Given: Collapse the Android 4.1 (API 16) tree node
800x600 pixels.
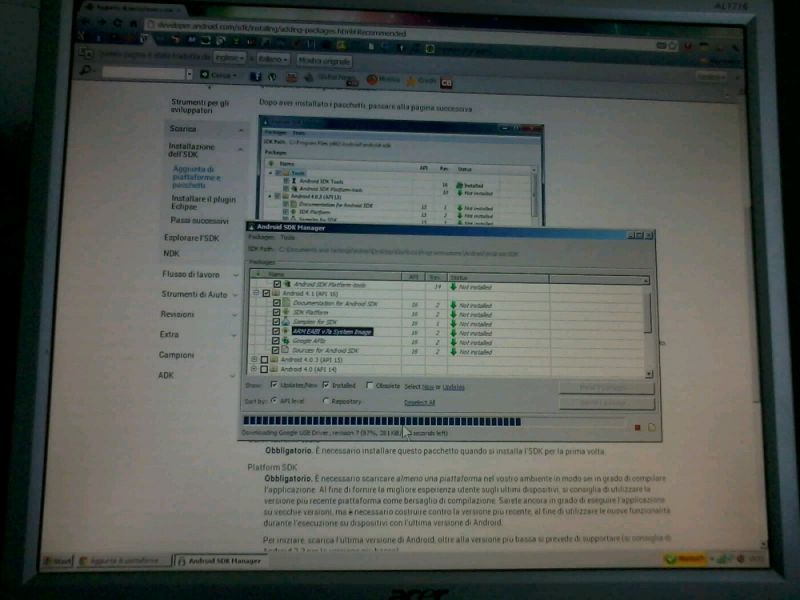Looking at the screenshot, I should 256,293.
